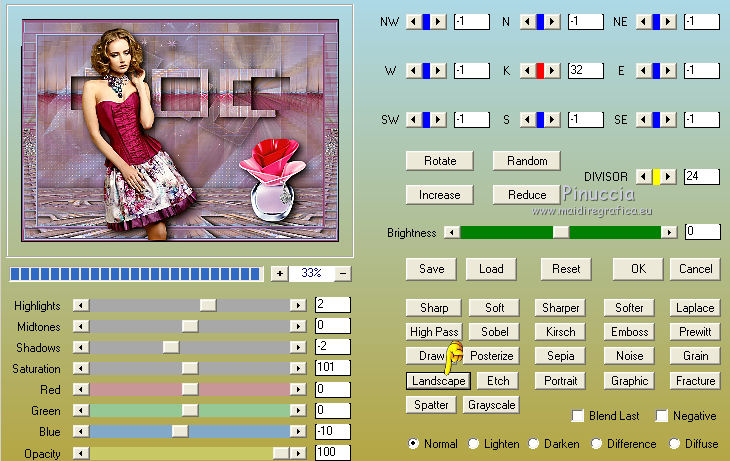The width and height of the screenshot is (730, 461).
Task: Enable the Negative checkbox
Action: [x=662, y=416]
